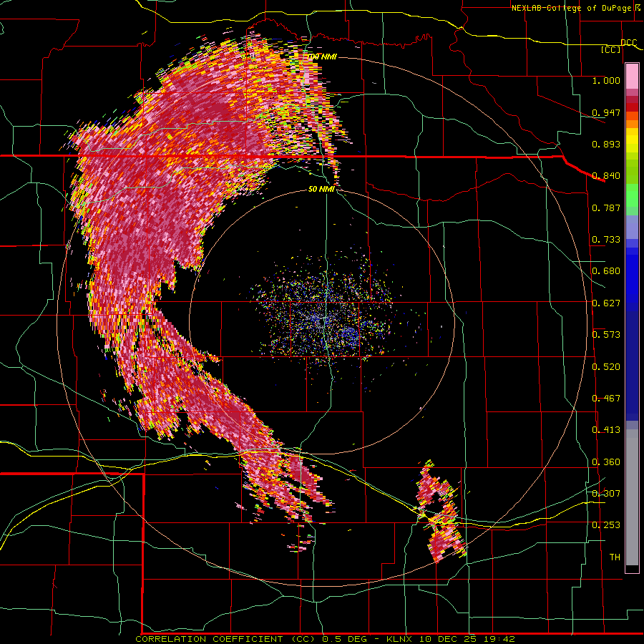Screen dimensions: 644x644
Task: Click the 1.000 scale value
Action: tap(606, 80)
